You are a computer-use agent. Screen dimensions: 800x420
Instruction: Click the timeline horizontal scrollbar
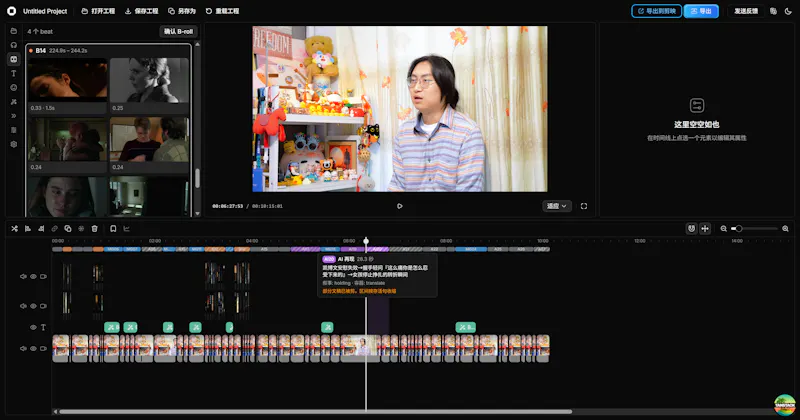point(315,412)
